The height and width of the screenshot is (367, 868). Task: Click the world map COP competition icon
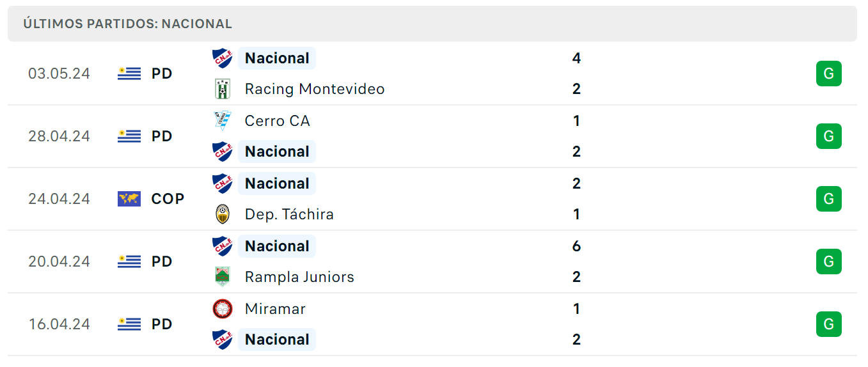coord(129,199)
